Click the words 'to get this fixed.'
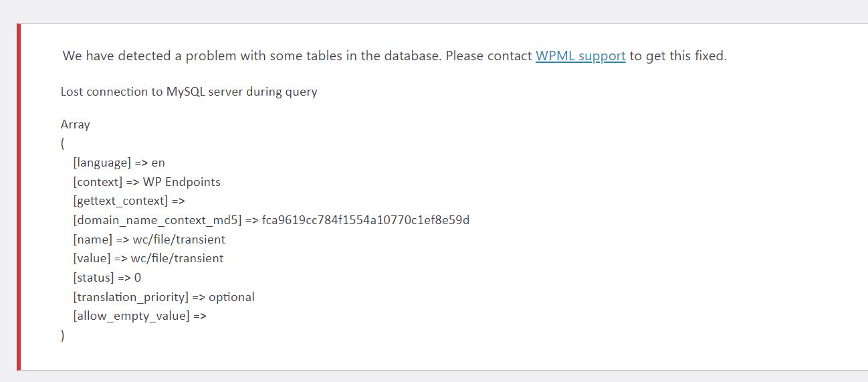 click(x=678, y=56)
